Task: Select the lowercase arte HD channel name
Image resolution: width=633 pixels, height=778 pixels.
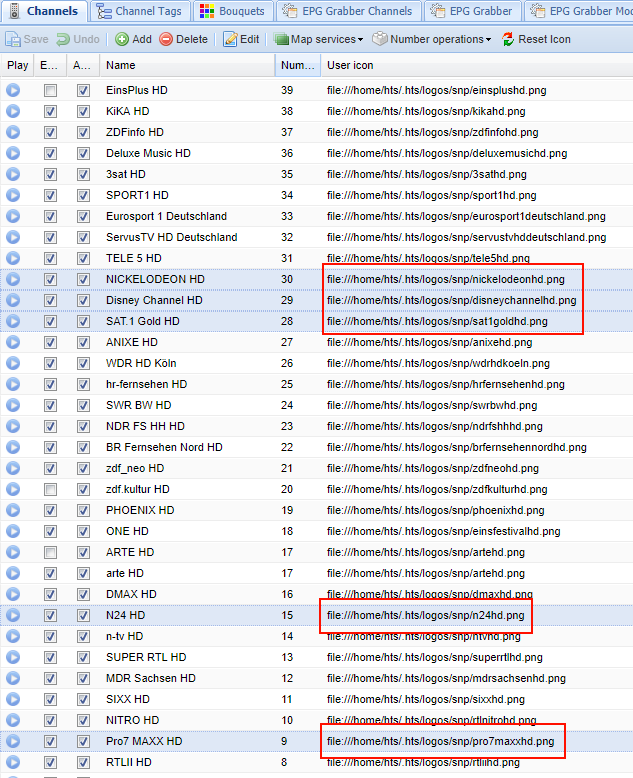Action: click(x=125, y=573)
